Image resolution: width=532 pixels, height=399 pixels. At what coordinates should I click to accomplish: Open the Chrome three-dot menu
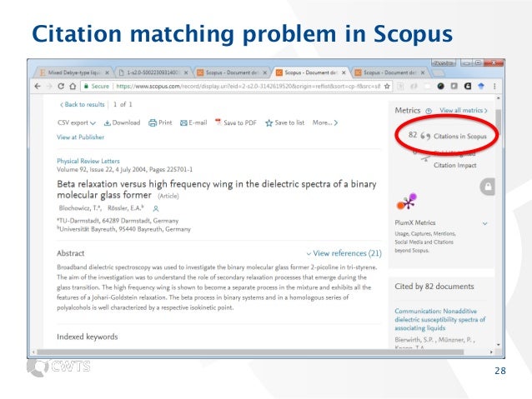tap(494, 86)
